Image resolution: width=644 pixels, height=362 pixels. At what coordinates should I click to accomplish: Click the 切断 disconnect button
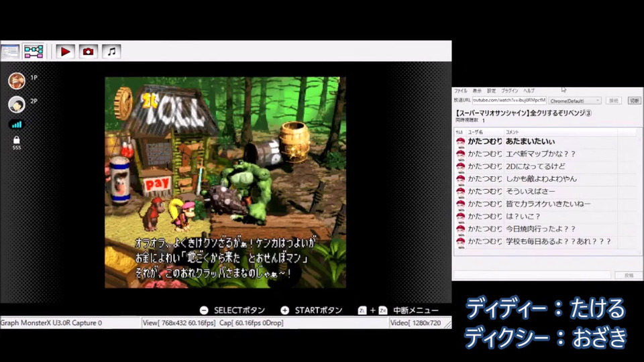pyautogui.click(x=635, y=101)
